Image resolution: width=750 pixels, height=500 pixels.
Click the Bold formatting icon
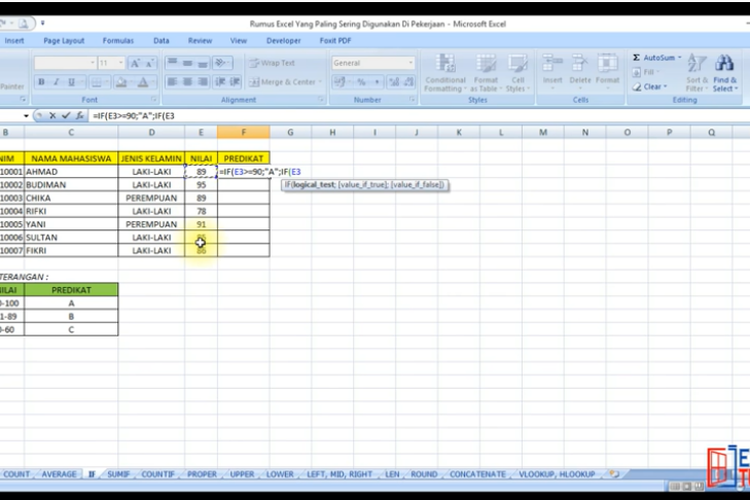coord(42,82)
